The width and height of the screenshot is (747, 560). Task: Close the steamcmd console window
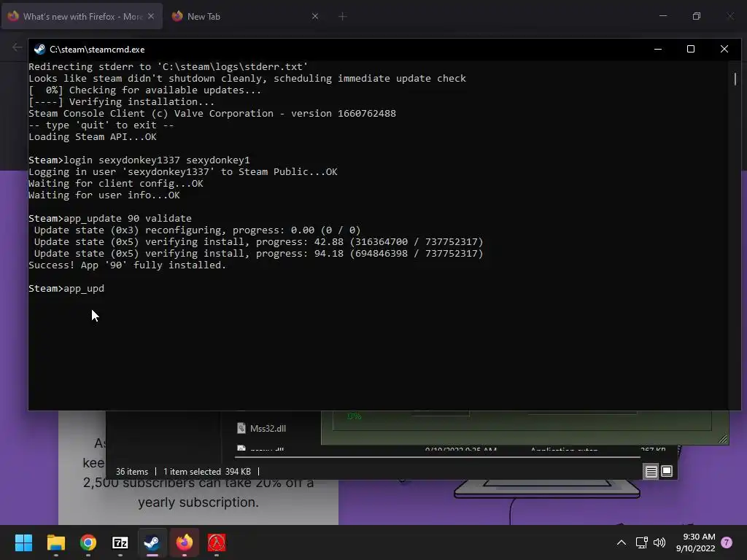point(724,49)
